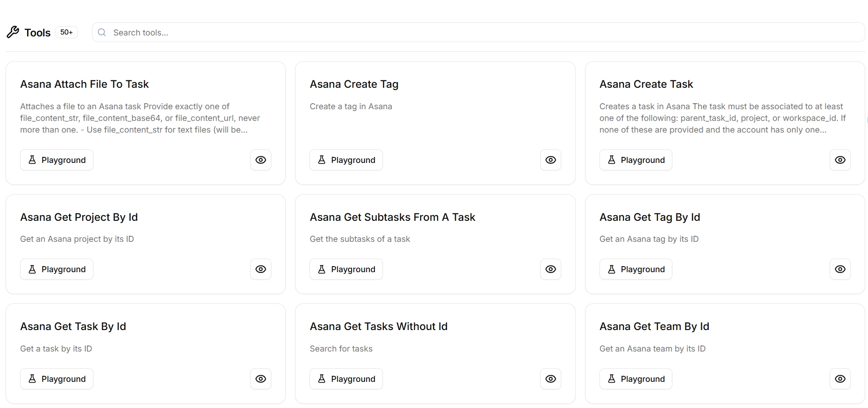The height and width of the screenshot is (408, 868).
Task: Click eye icon on Asana Attach File To Task
Action: pyautogui.click(x=261, y=160)
